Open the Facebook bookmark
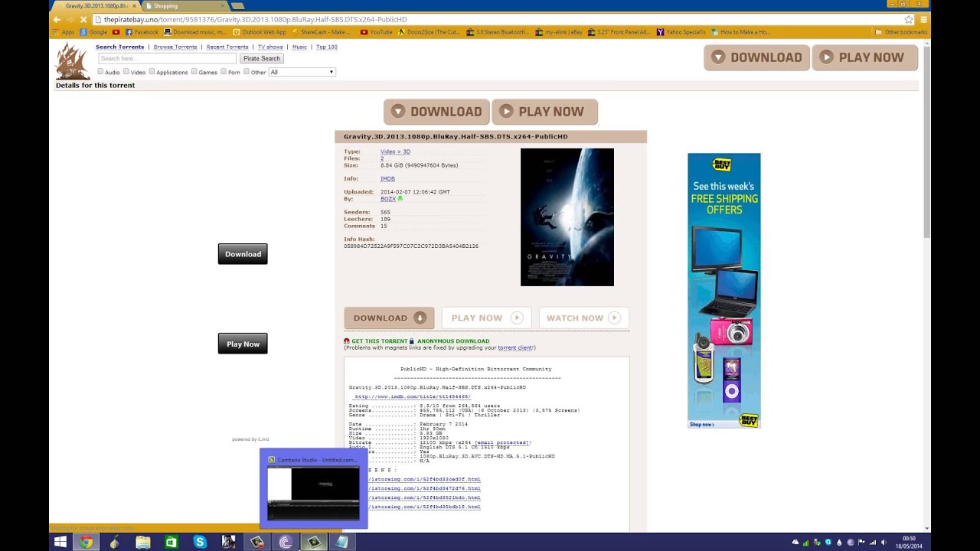The height and width of the screenshot is (551, 980). pyautogui.click(x=142, y=32)
